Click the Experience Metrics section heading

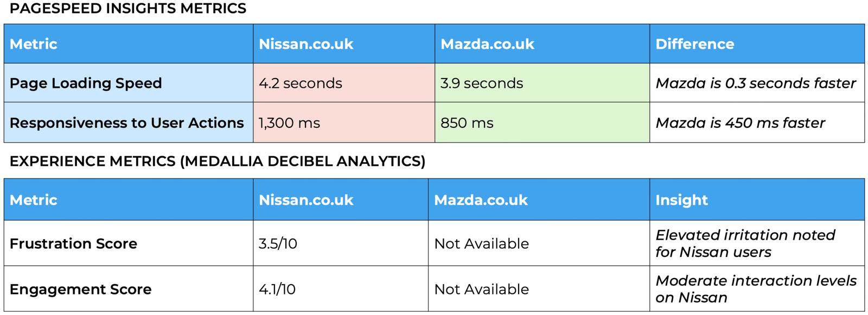[x=218, y=161]
